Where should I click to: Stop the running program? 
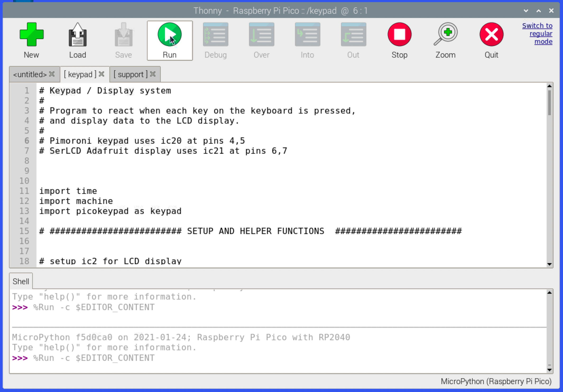(x=399, y=35)
